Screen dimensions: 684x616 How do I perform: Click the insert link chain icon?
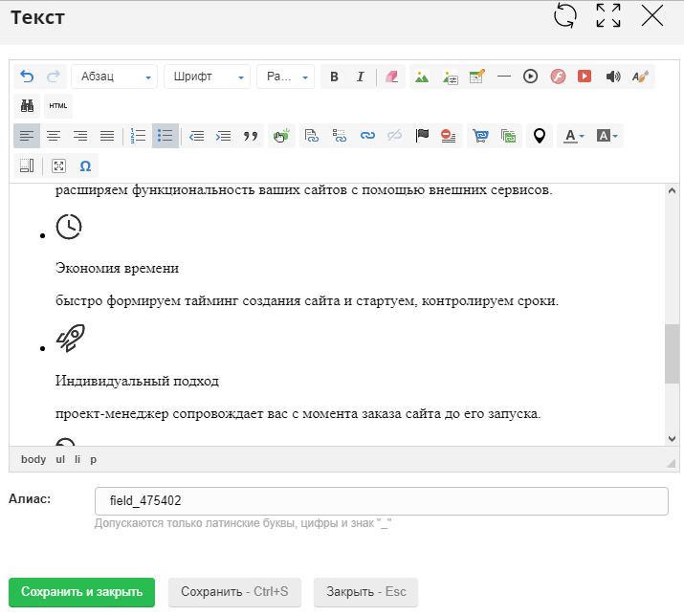[367, 136]
